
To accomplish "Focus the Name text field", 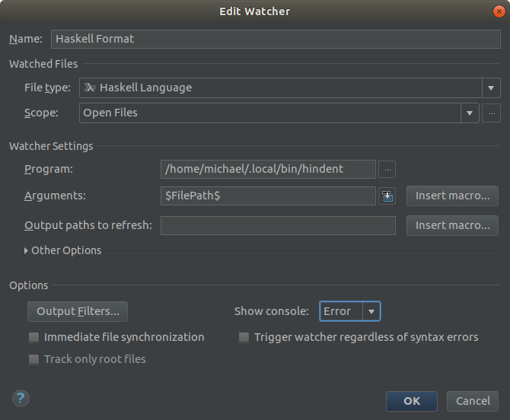I will click(x=276, y=39).
